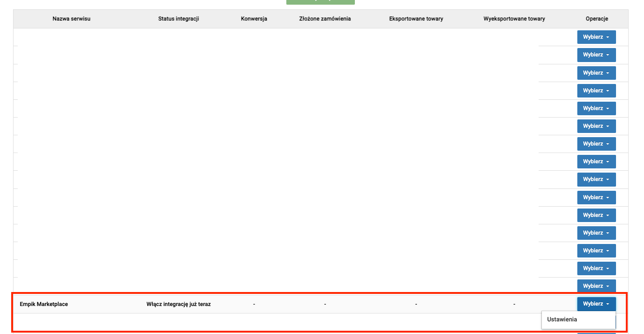Image resolution: width=644 pixels, height=334 pixels.
Task: Open Wybierz dropdown in Empik Marketplace row
Action: (x=596, y=304)
